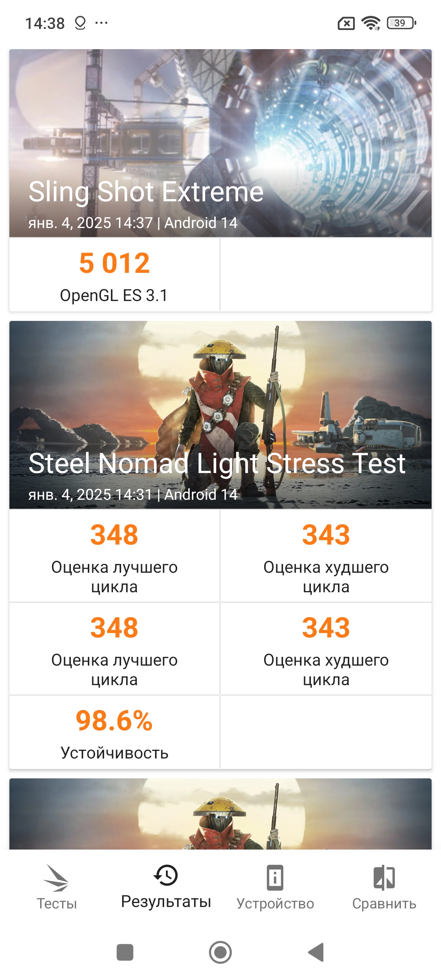The height and width of the screenshot is (980, 441).
Task: Tap the recent apps square button
Action: click(x=125, y=952)
